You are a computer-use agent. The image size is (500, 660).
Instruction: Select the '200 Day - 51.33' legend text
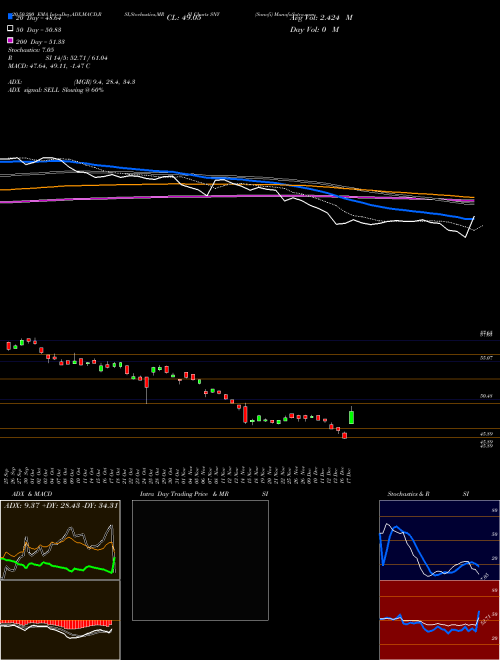click(x=40, y=42)
